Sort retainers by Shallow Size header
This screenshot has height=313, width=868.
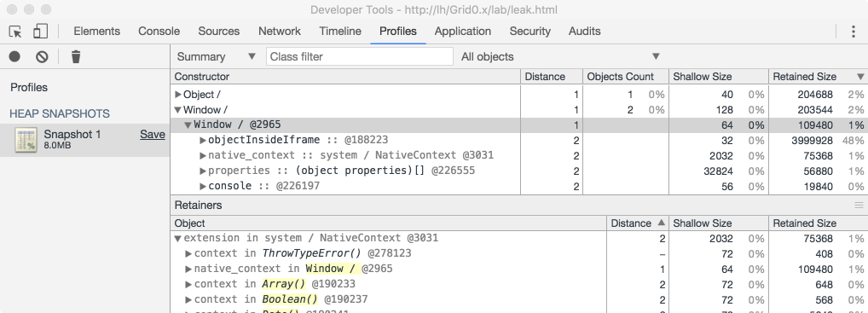719,223
